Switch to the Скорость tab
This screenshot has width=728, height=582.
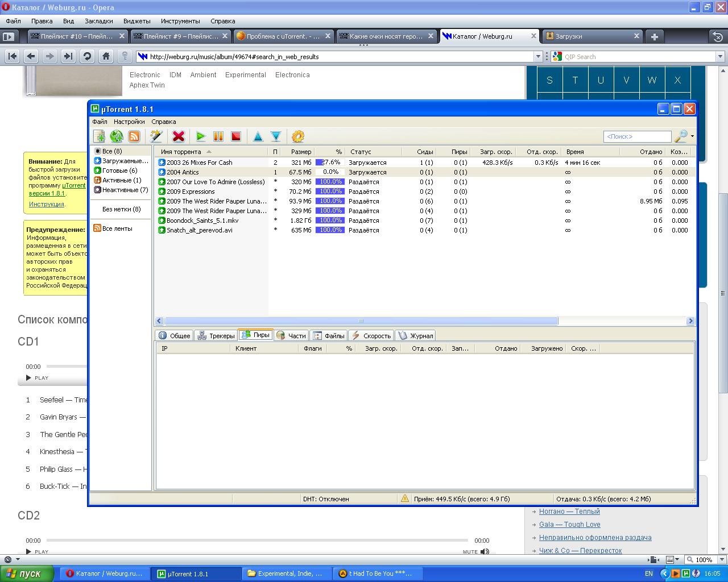click(x=371, y=336)
